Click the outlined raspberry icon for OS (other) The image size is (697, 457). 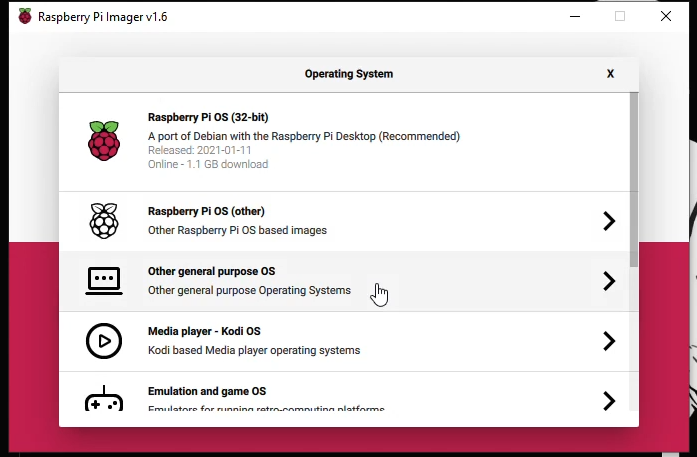pos(104,220)
